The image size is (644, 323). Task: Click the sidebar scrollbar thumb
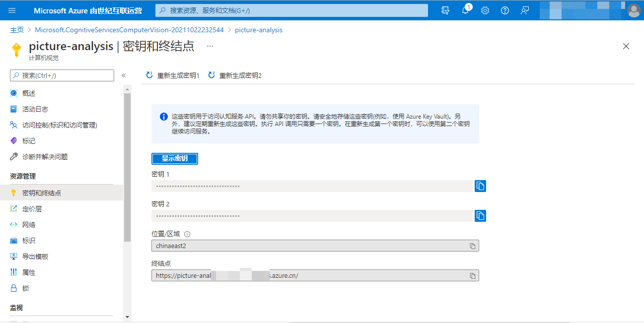(x=127, y=167)
